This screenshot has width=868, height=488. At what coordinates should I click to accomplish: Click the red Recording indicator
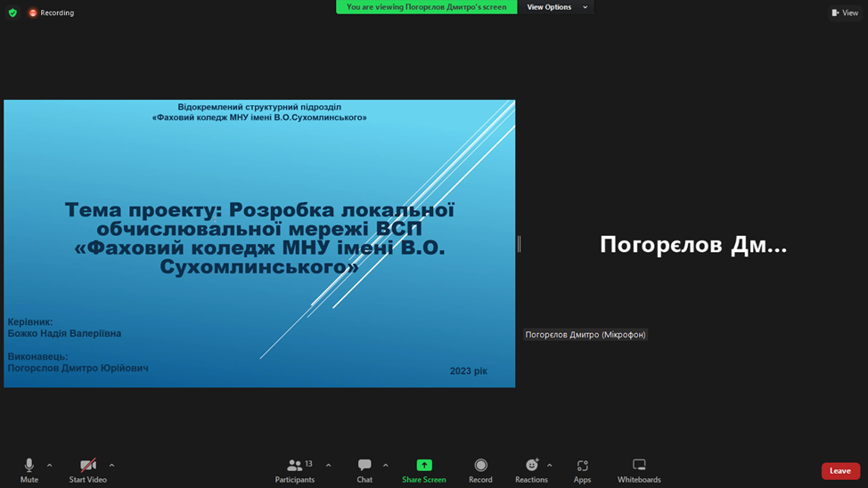(52, 12)
